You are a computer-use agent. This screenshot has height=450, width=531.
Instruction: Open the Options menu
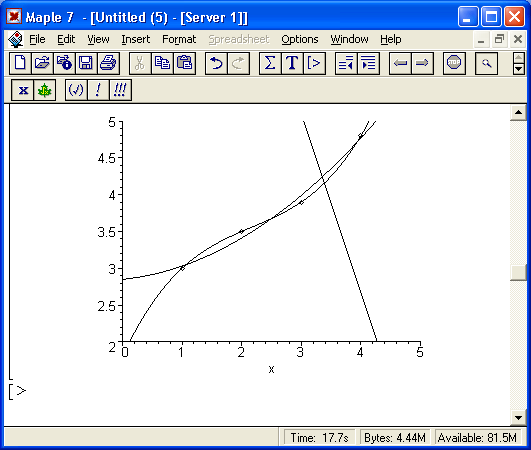(x=300, y=40)
